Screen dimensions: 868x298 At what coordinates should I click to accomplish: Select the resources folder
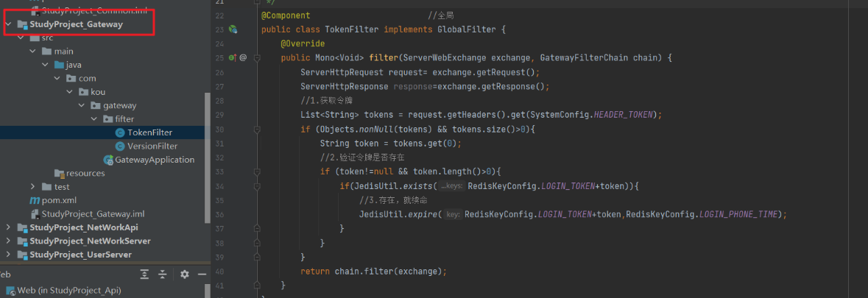pos(86,174)
